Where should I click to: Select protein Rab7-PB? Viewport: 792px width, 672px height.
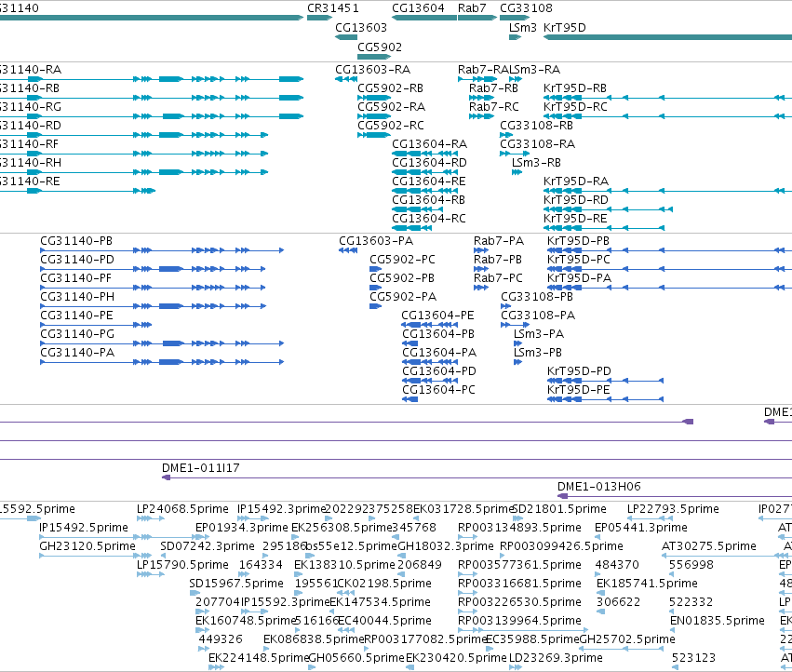click(498, 260)
